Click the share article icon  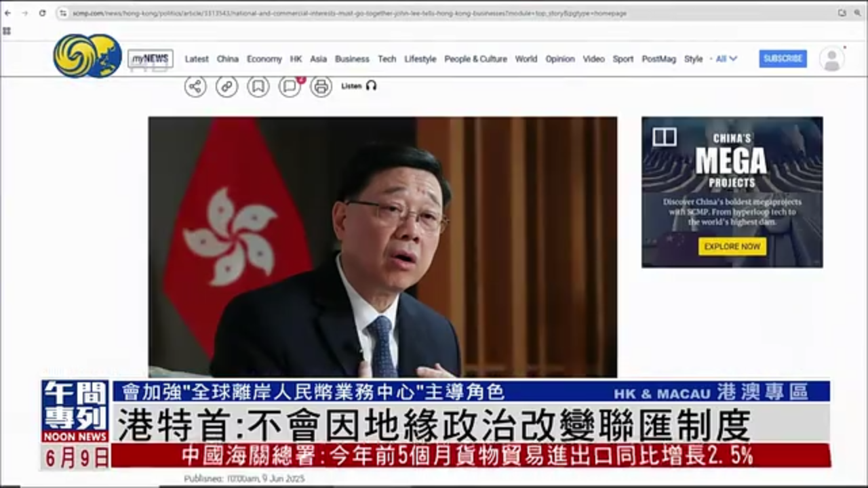[195, 86]
